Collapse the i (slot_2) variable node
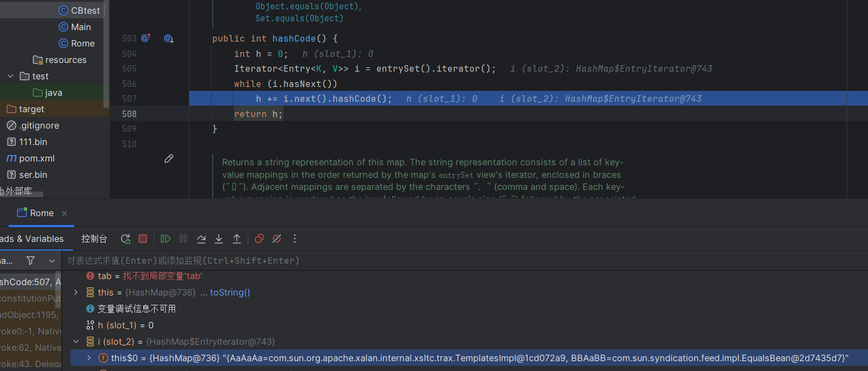868x371 pixels. pos(76,341)
